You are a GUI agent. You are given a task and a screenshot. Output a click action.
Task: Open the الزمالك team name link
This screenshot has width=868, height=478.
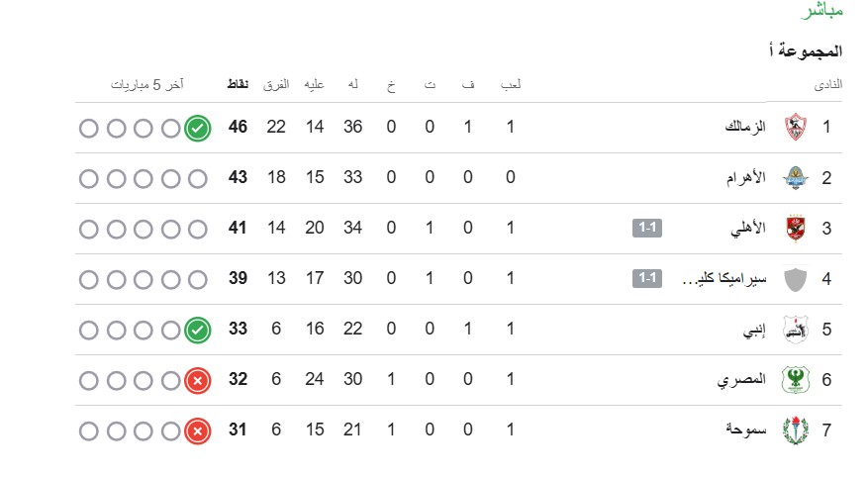(746, 128)
